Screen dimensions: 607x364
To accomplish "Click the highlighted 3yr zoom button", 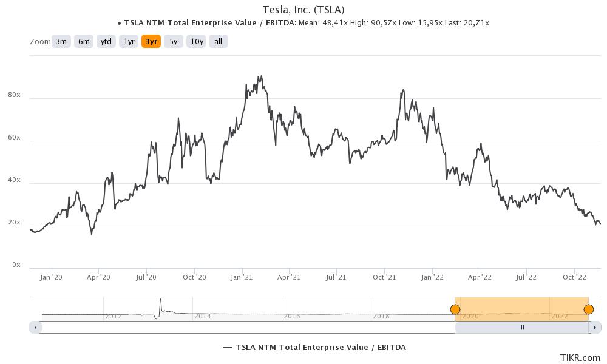I will tap(151, 41).
